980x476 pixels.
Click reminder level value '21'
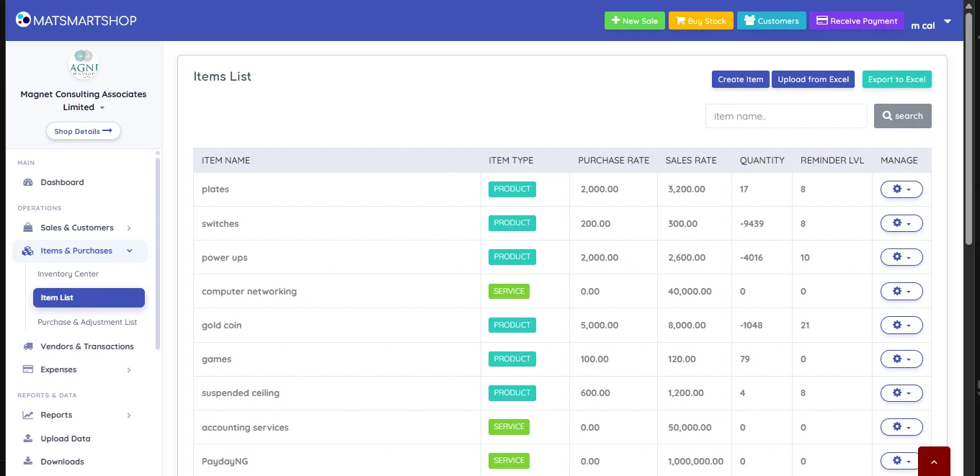pos(805,325)
